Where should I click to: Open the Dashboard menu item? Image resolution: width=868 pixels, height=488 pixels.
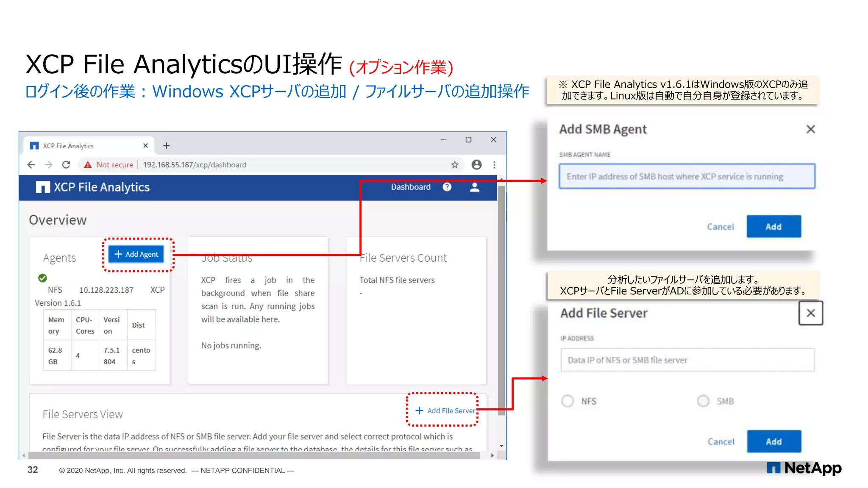(x=411, y=187)
